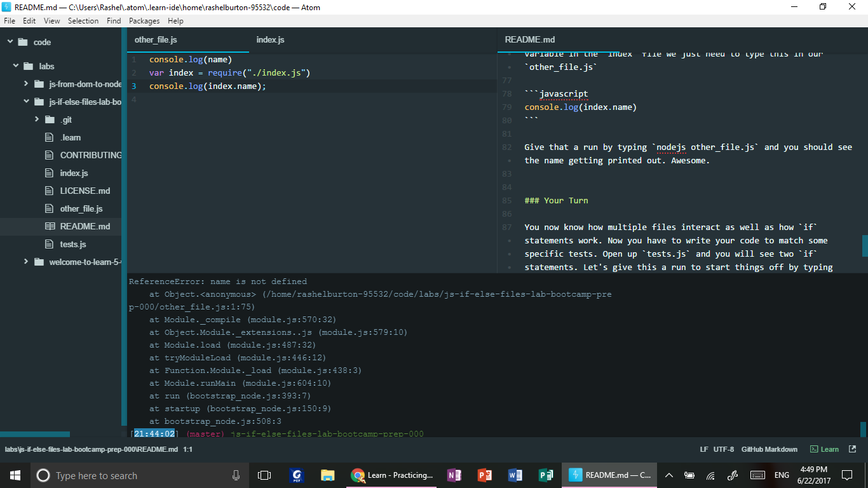The height and width of the screenshot is (488, 868).
Task: Click the index.js file icon in tree
Action: point(50,173)
